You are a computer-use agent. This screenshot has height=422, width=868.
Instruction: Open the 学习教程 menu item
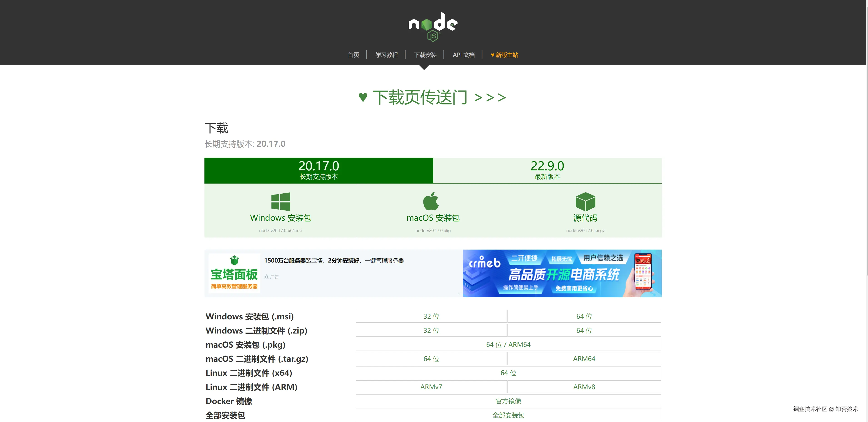[x=386, y=55]
